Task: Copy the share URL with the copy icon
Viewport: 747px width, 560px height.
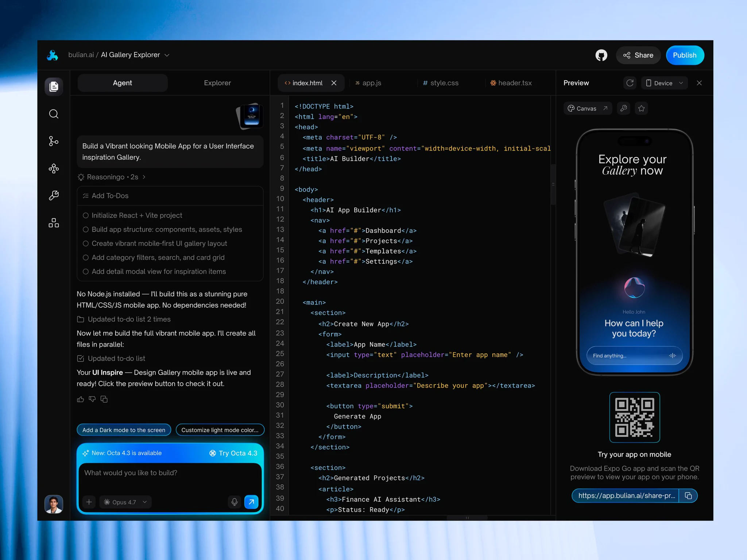Action: (688, 495)
